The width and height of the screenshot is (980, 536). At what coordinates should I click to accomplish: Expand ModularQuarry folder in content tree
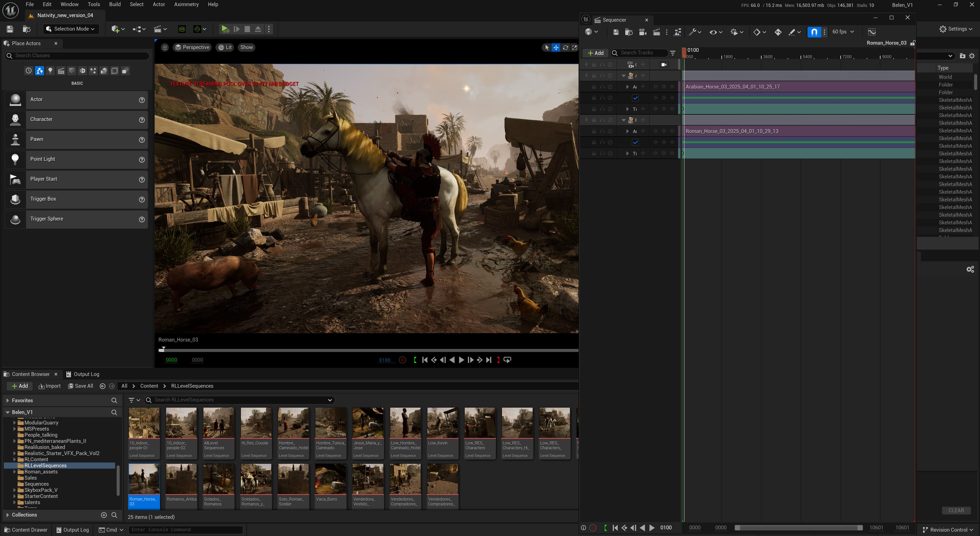coord(15,423)
